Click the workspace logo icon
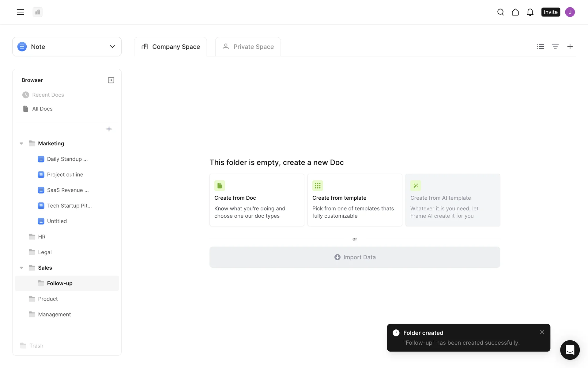Screen dimensions: 588x368 click(37, 12)
